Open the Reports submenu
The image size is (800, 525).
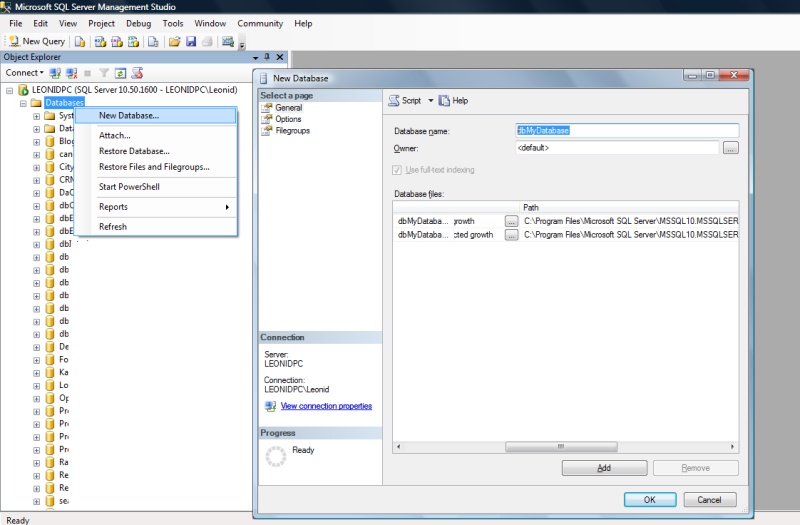pos(156,207)
